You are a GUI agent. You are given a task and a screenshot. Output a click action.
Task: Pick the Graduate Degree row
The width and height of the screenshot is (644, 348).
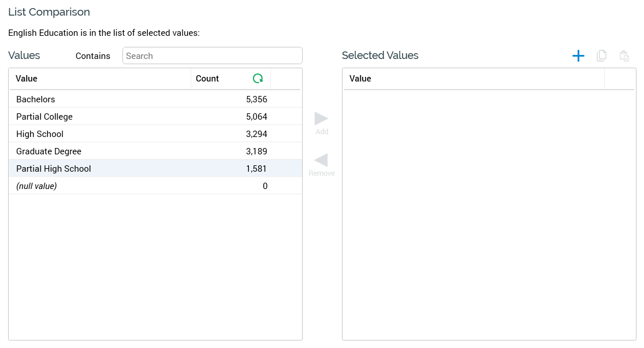[x=49, y=151]
